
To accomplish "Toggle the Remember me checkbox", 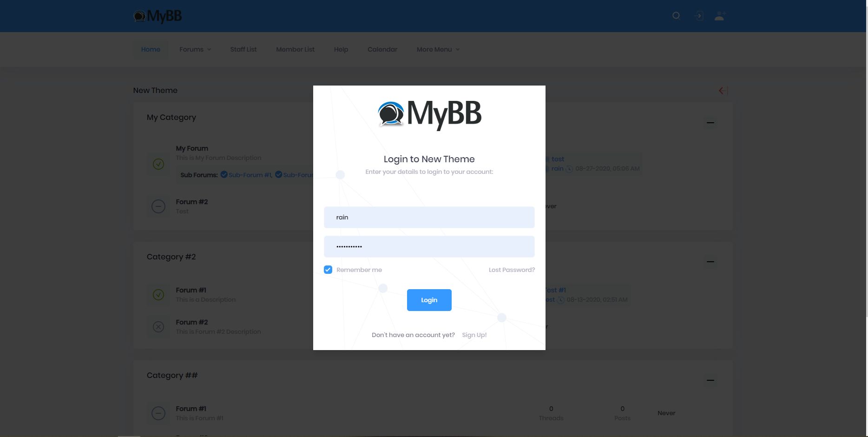I will [x=328, y=270].
